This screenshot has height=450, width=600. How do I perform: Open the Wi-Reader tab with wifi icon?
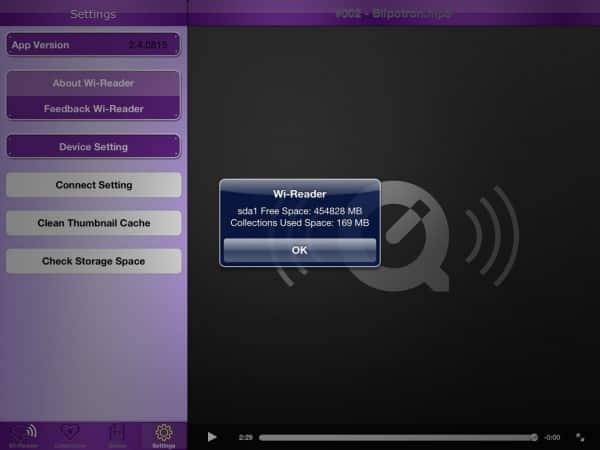(x=24, y=436)
